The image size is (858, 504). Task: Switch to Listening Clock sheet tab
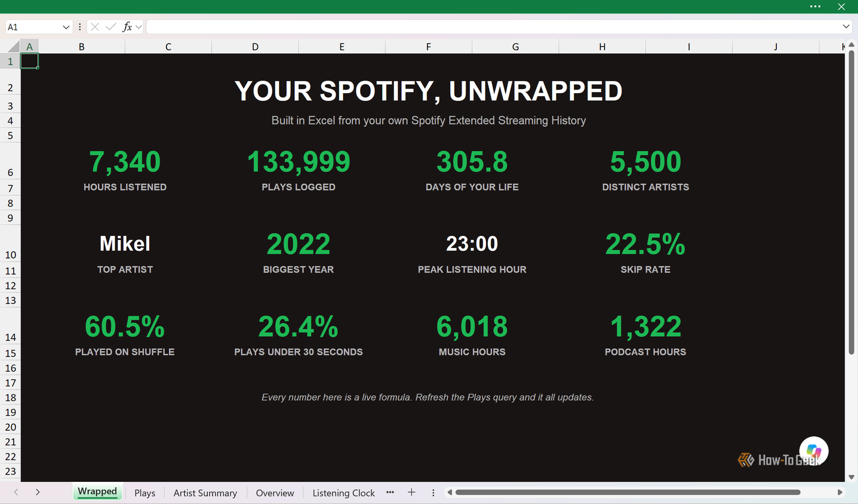pyautogui.click(x=343, y=493)
